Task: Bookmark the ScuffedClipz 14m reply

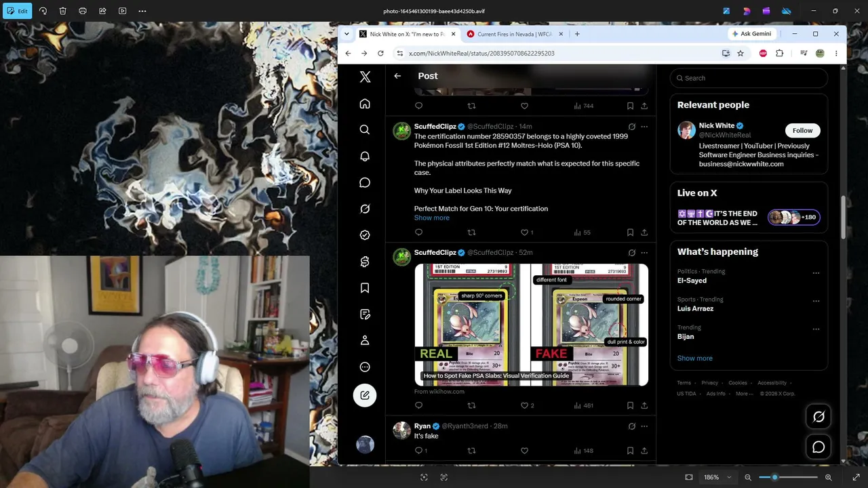Action: [x=630, y=232]
